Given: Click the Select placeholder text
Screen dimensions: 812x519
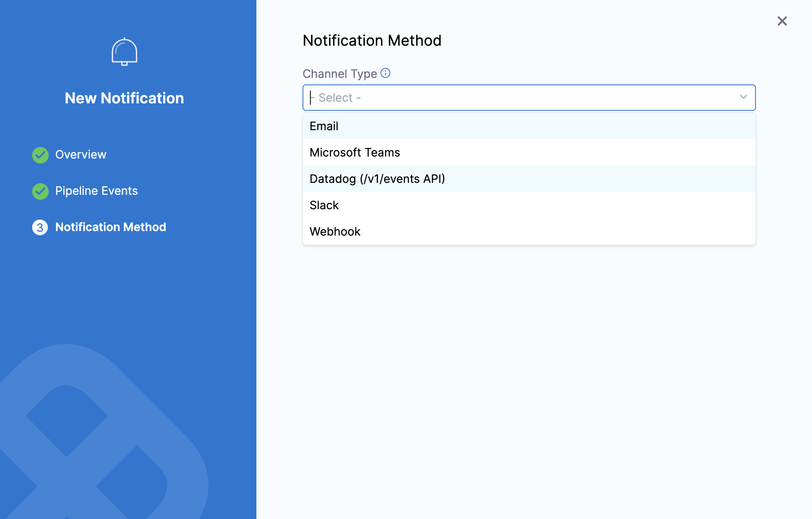Looking at the screenshot, I should (x=339, y=98).
